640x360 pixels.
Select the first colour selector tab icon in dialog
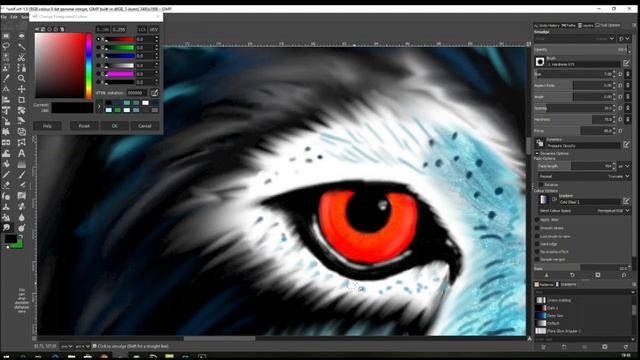click(37, 29)
